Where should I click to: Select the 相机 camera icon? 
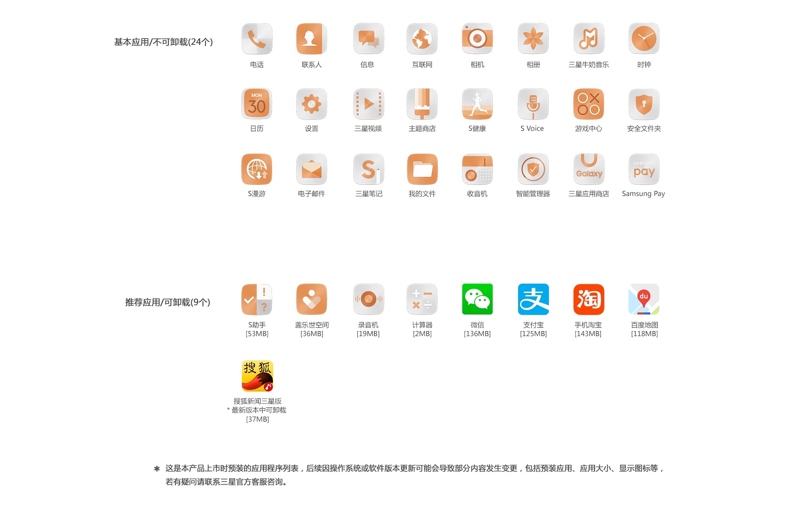coord(477,39)
